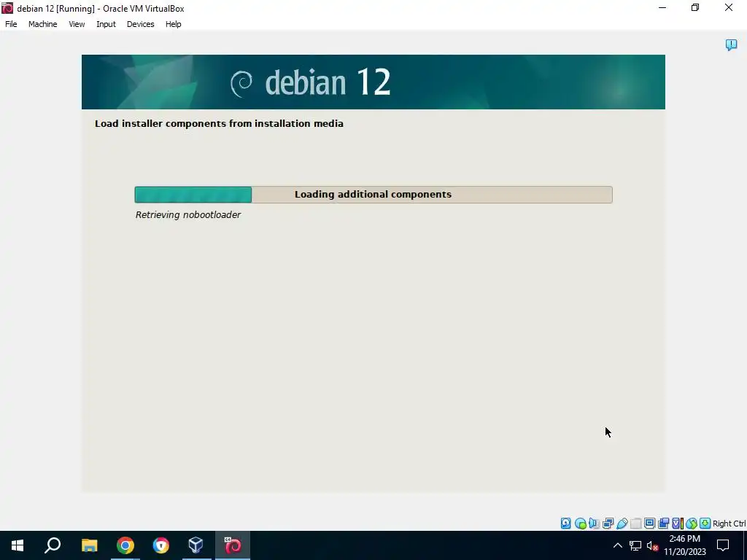Image resolution: width=747 pixels, height=560 pixels.
Task: Open Windows taskbar search
Action: pos(53,545)
